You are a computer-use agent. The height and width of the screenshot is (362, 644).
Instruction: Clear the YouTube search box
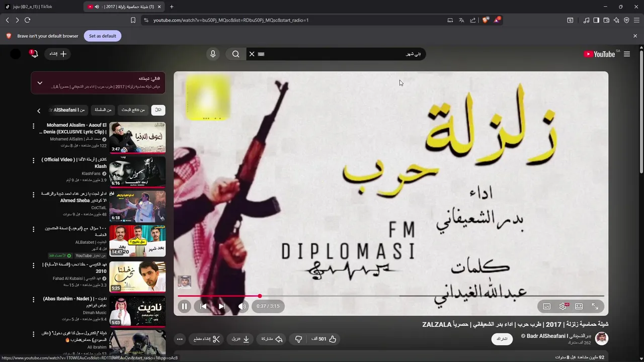click(252, 54)
